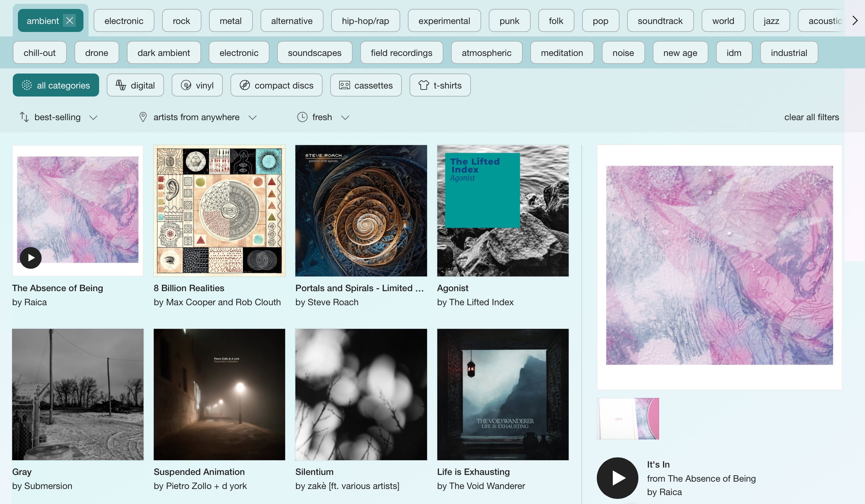Select small Raica CD merch thumbnail
The image size is (865, 504).
[x=628, y=419]
